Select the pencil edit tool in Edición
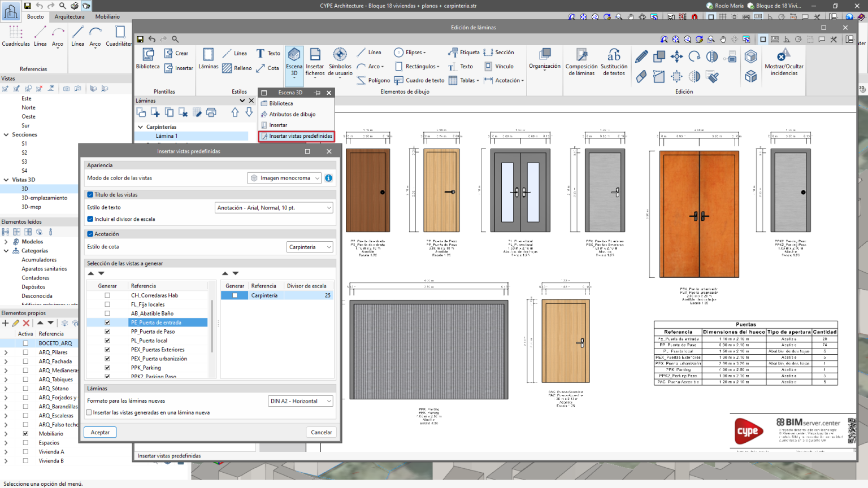Image resolution: width=868 pixels, height=488 pixels. pyautogui.click(x=641, y=56)
